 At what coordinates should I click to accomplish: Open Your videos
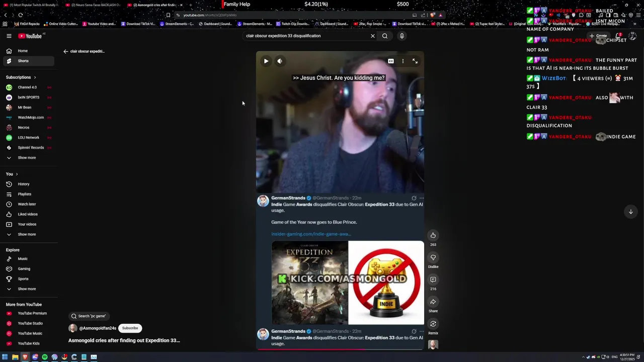[28, 224]
